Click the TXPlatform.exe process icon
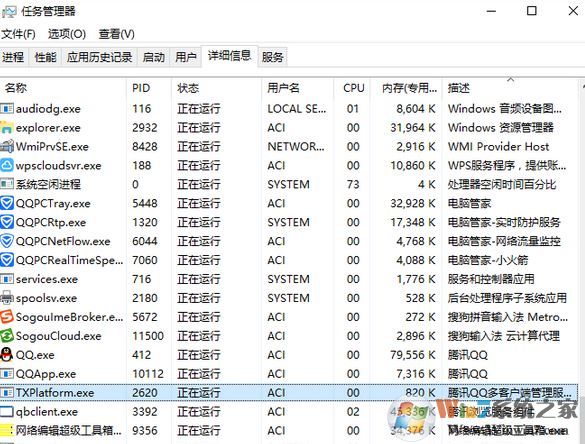The width and height of the screenshot is (585, 444). click(7, 393)
